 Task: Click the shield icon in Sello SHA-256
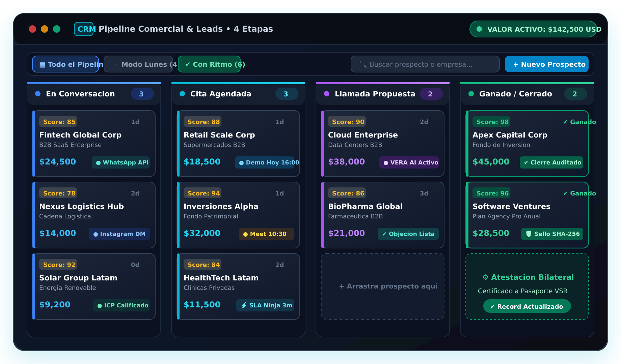529,234
